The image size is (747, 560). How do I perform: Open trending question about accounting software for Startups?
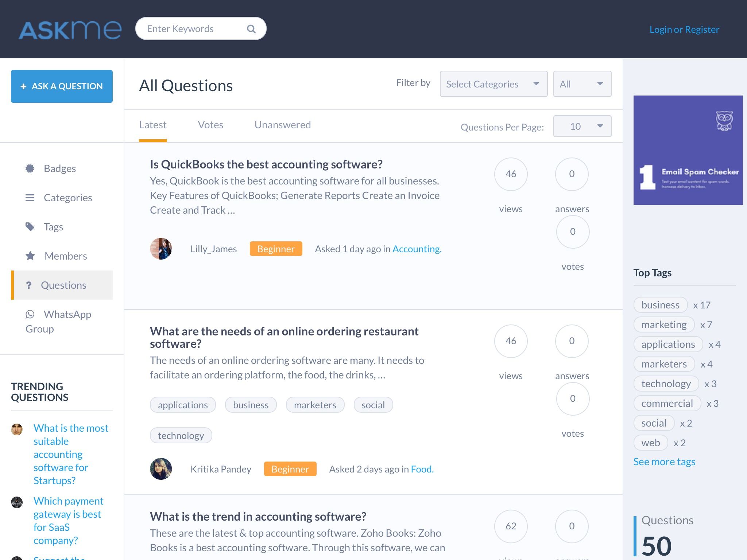(x=71, y=454)
